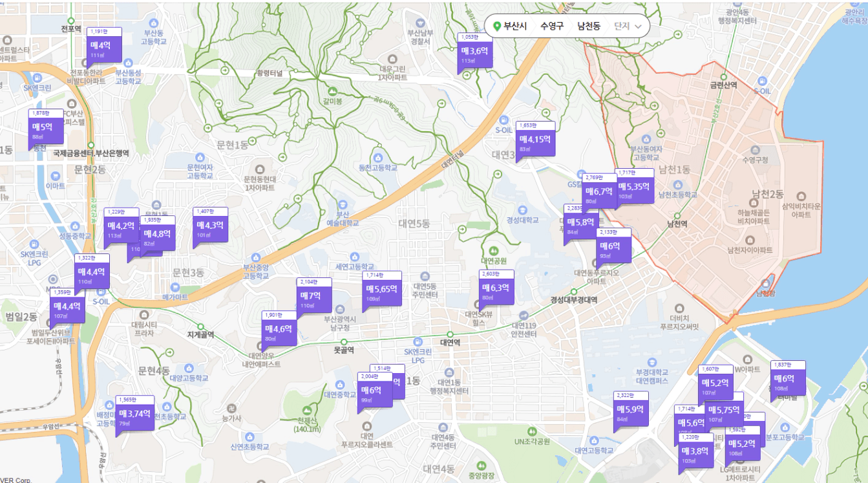This screenshot has width=868, height=483.
Task: Click the 대연119 안전센터 icon
Action: click(x=524, y=315)
